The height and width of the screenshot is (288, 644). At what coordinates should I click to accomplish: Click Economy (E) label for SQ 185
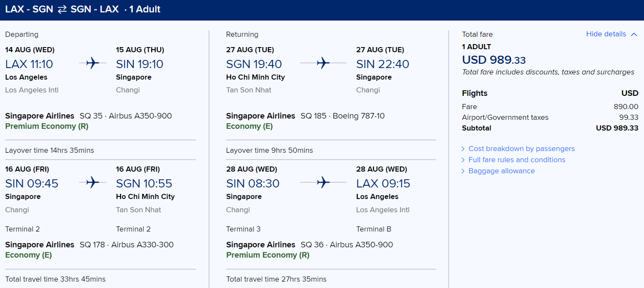click(249, 126)
